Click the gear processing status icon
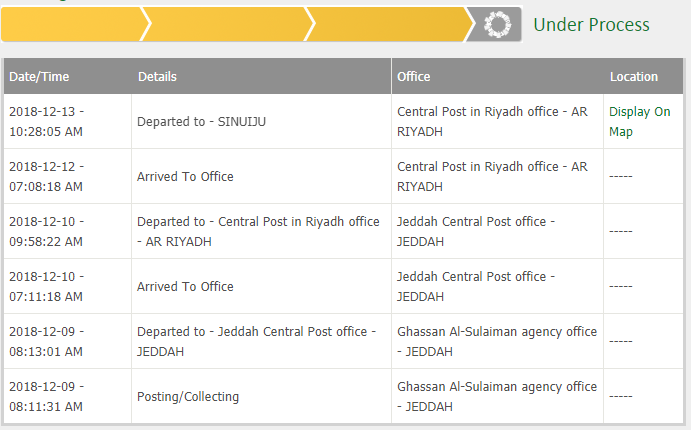691x430 pixels. 497,25
